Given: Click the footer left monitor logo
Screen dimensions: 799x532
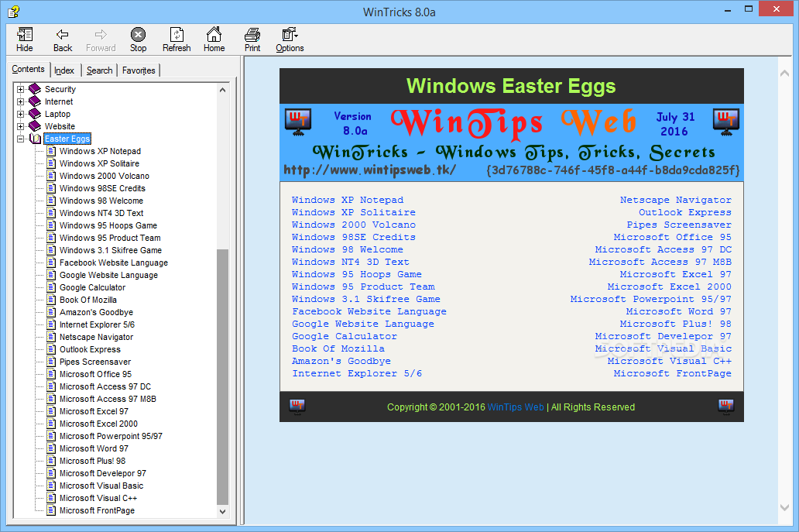Looking at the screenshot, I should 297,407.
